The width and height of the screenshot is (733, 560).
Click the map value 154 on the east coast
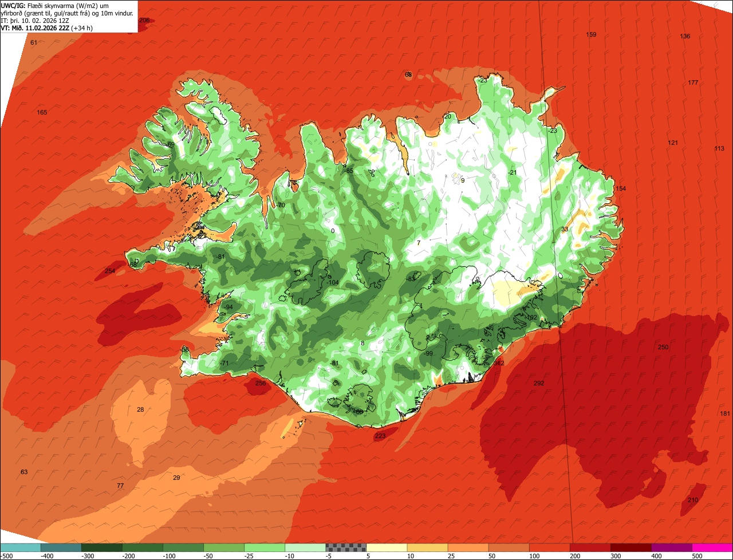621,188
